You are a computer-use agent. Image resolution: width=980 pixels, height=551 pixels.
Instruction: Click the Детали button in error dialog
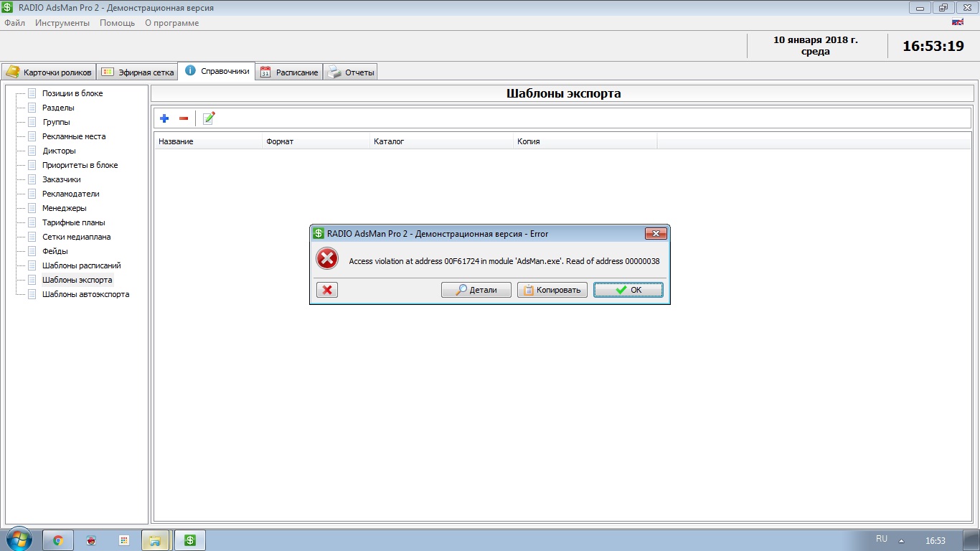[x=476, y=290]
